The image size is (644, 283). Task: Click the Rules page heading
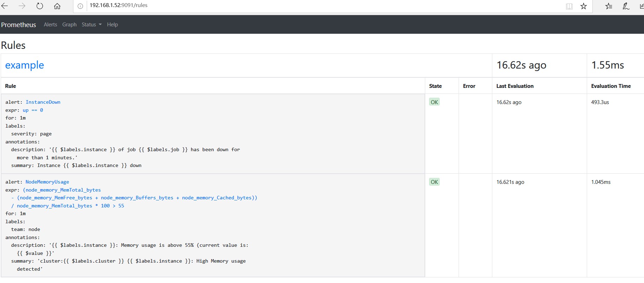tap(13, 45)
